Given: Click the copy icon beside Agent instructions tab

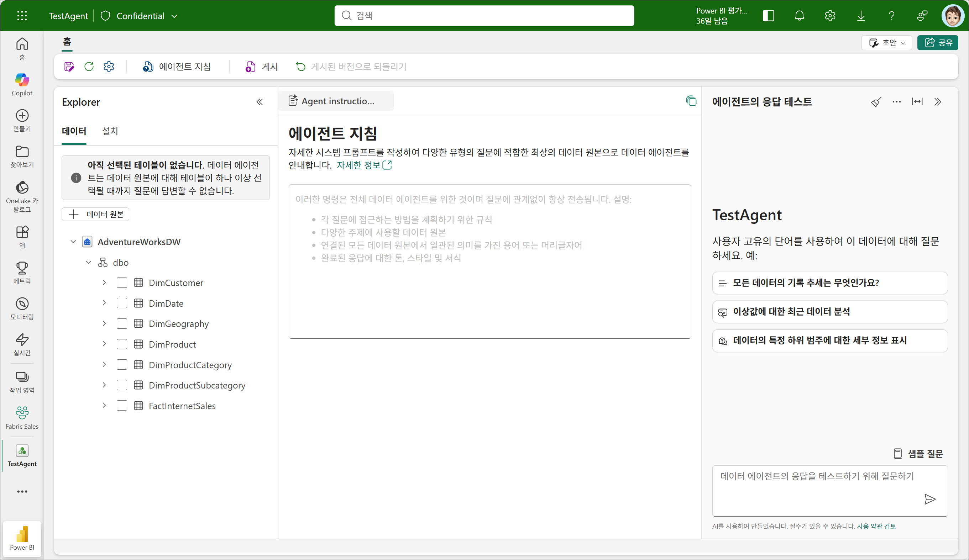Looking at the screenshot, I should (x=691, y=101).
